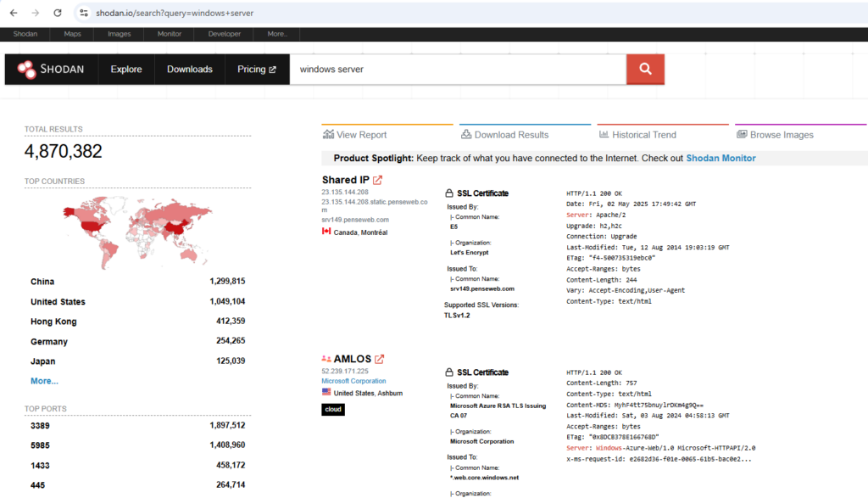The image size is (868, 498).
Task: Open Monitor in top menu bar
Action: (x=170, y=34)
